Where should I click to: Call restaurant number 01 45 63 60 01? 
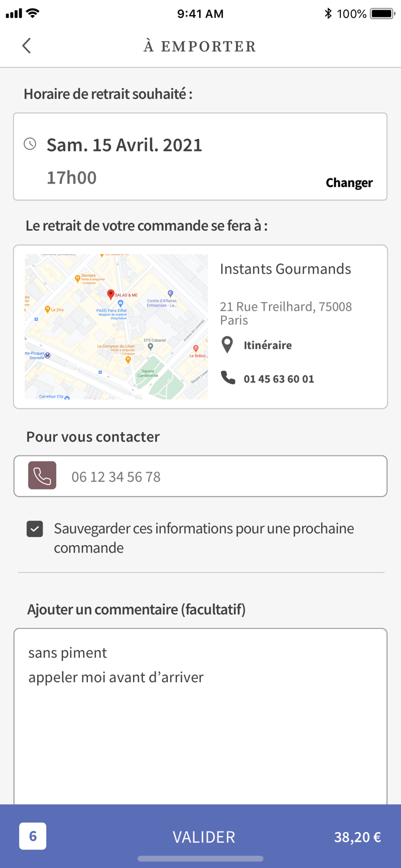coord(278,379)
